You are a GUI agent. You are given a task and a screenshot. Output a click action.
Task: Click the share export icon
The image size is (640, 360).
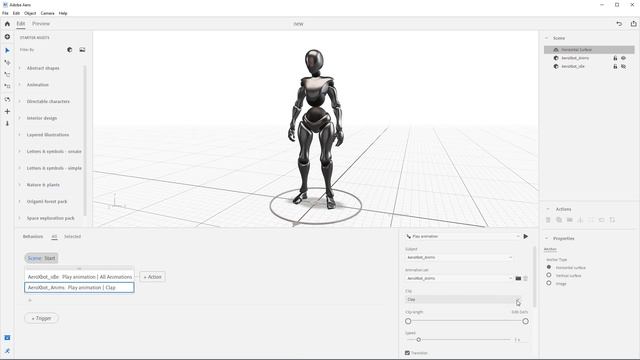pos(633,24)
